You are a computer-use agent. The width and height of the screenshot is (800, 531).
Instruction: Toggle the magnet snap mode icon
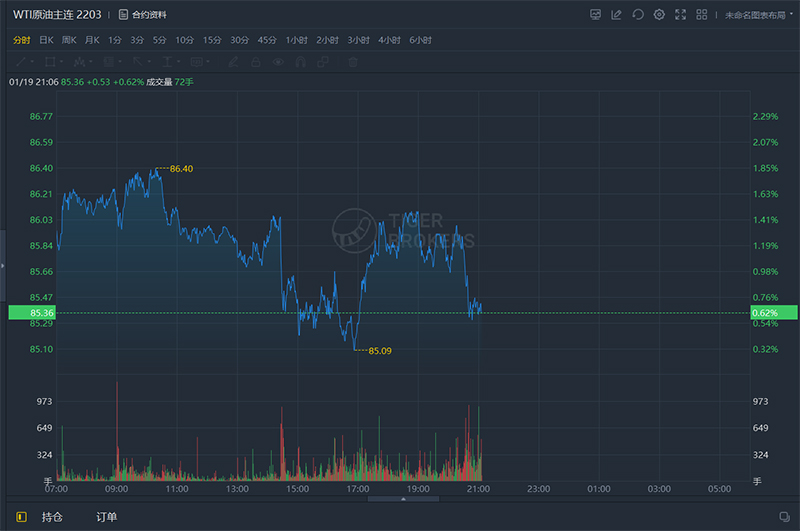tap(301, 62)
